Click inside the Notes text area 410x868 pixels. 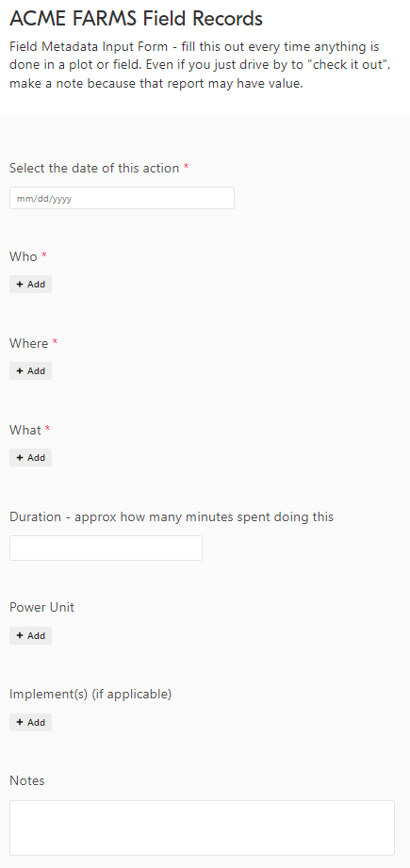[x=202, y=827]
